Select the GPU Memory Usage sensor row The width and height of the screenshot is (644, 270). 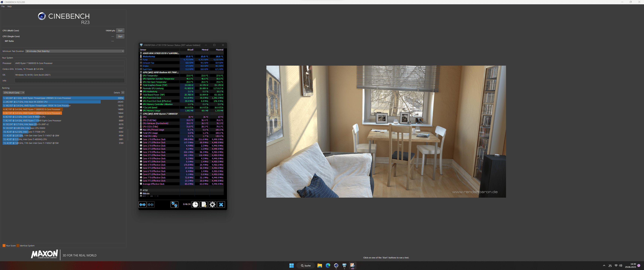[182, 110]
